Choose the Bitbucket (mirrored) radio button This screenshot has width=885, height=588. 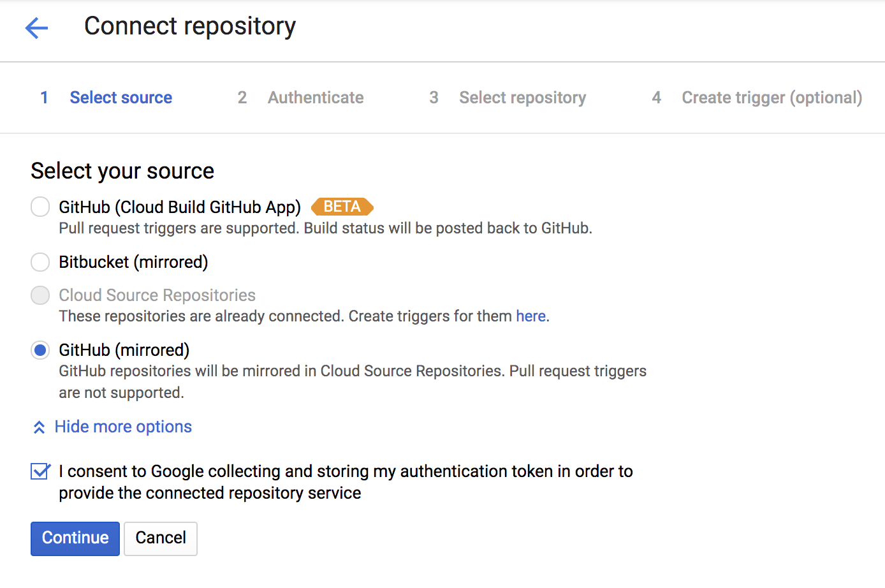[40, 262]
